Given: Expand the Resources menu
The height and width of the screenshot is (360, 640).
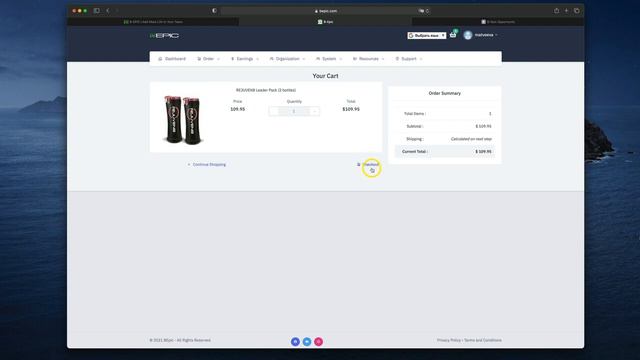Looking at the screenshot, I should click(x=369, y=59).
